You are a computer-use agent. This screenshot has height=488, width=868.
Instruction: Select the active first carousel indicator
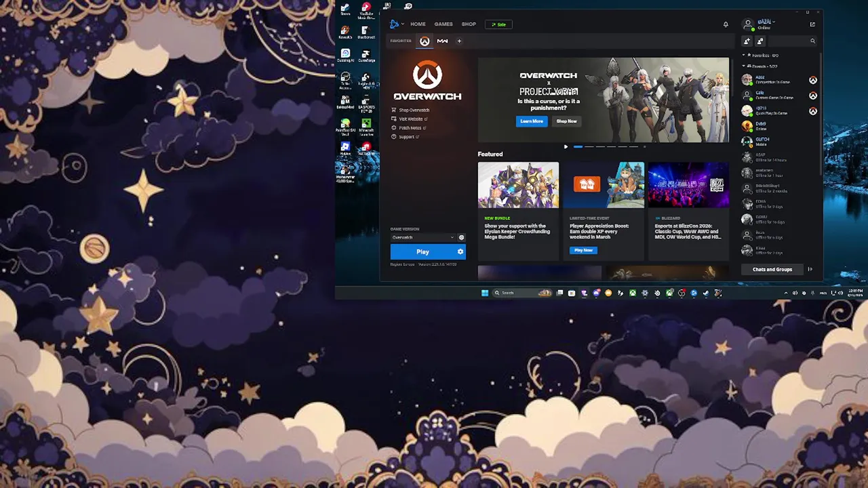[578, 146]
